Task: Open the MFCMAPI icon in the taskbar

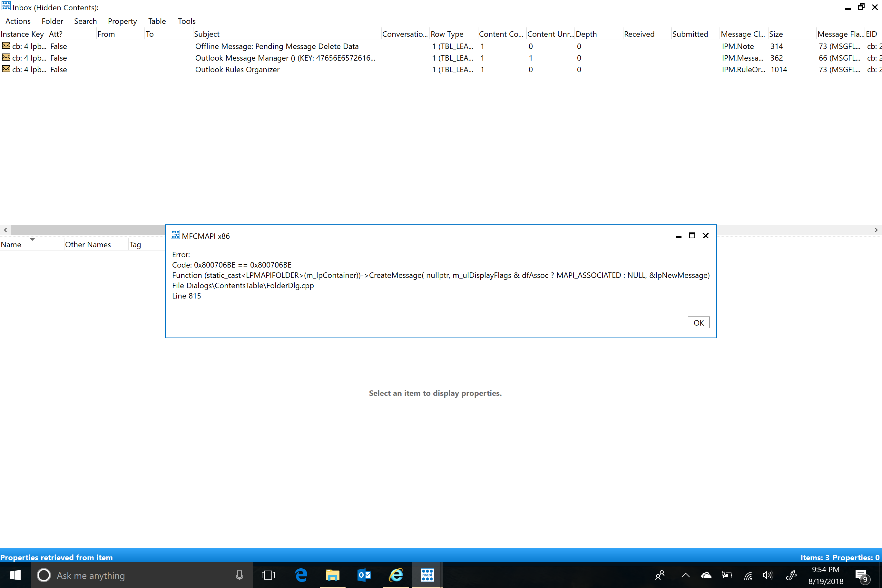Action: (427, 575)
